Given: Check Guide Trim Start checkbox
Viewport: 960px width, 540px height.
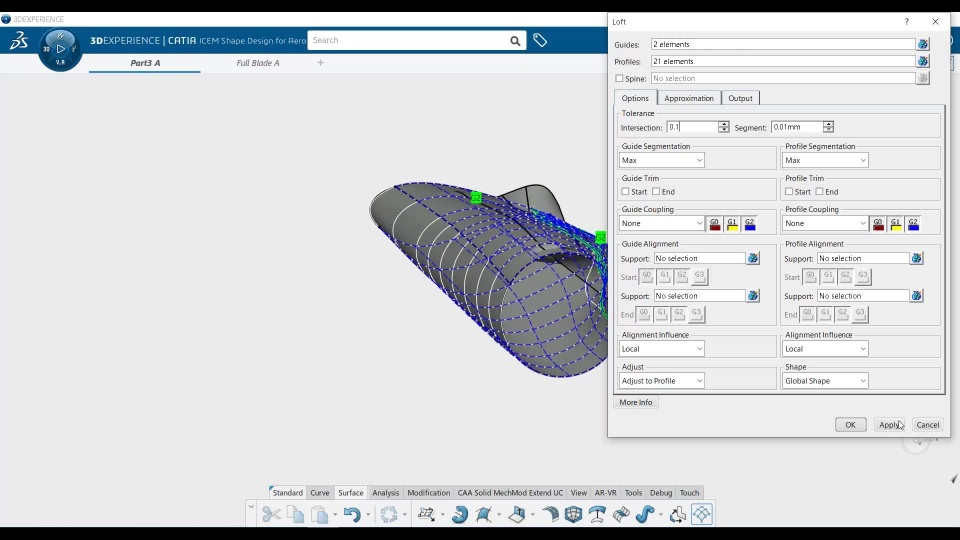Looking at the screenshot, I should coord(625,192).
